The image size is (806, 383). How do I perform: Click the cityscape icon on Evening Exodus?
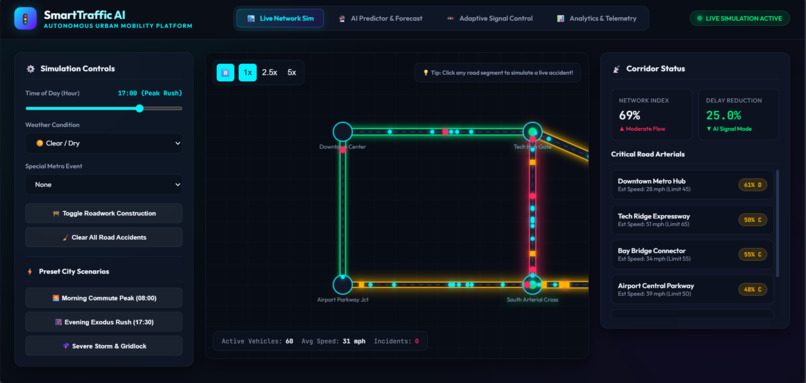pos(58,322)
